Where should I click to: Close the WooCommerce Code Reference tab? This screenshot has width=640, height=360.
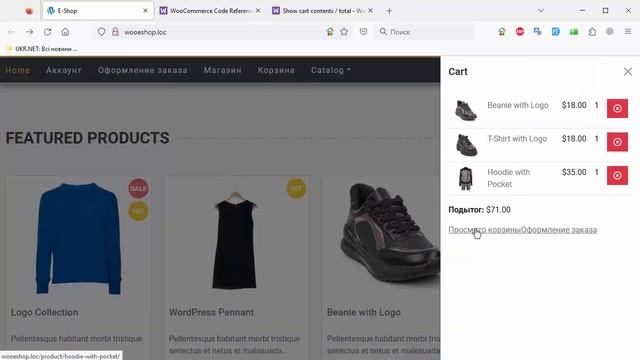[x=258, y=11]
